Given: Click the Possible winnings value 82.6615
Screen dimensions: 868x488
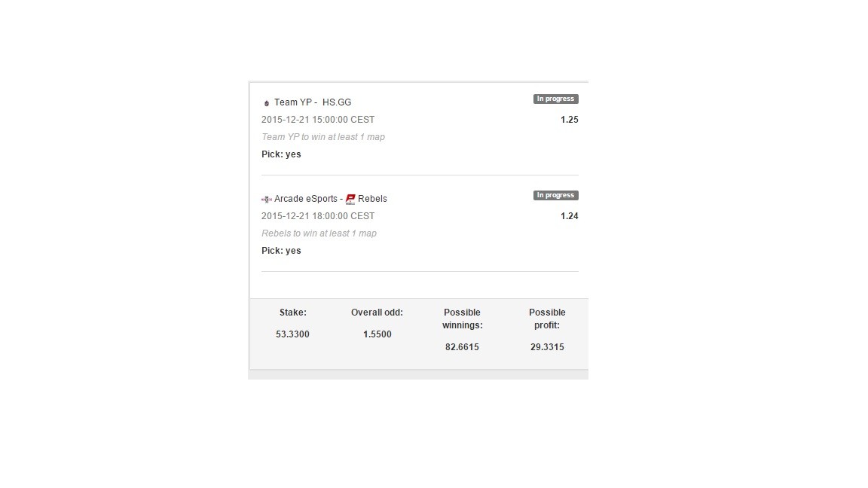Looking at the screenshot, I should click(462, 347).
